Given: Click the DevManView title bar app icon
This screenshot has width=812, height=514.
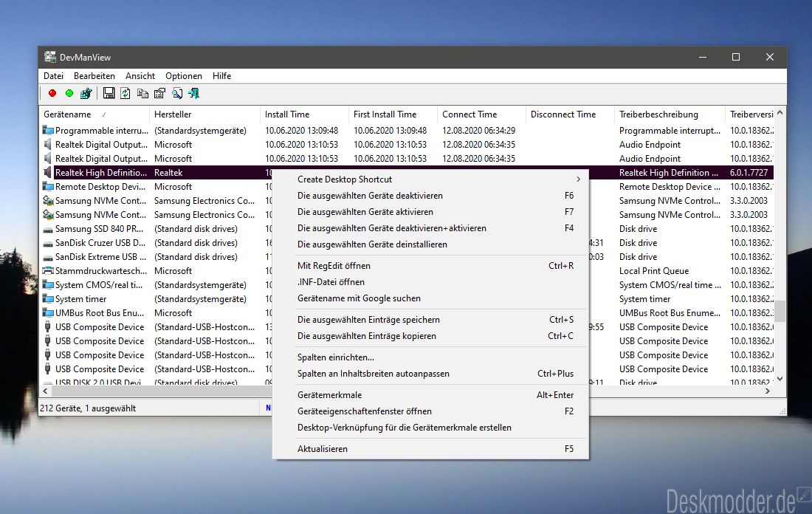Looking at the screenshot, I should tap(49, 57).
